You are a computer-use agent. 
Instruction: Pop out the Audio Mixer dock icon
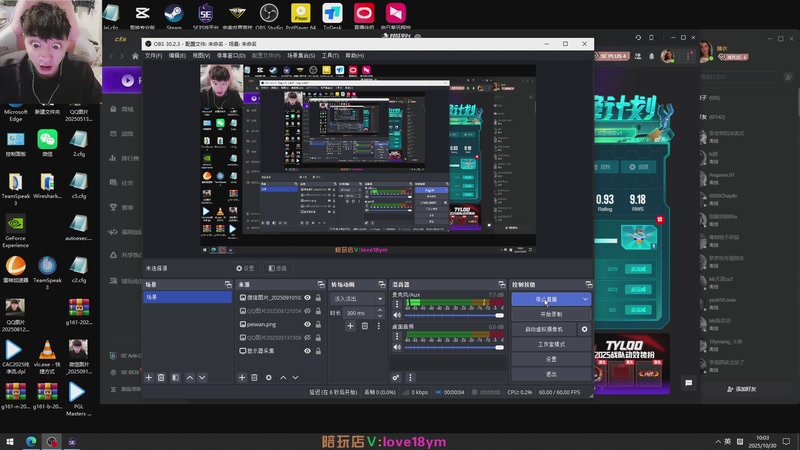point(502,284)
